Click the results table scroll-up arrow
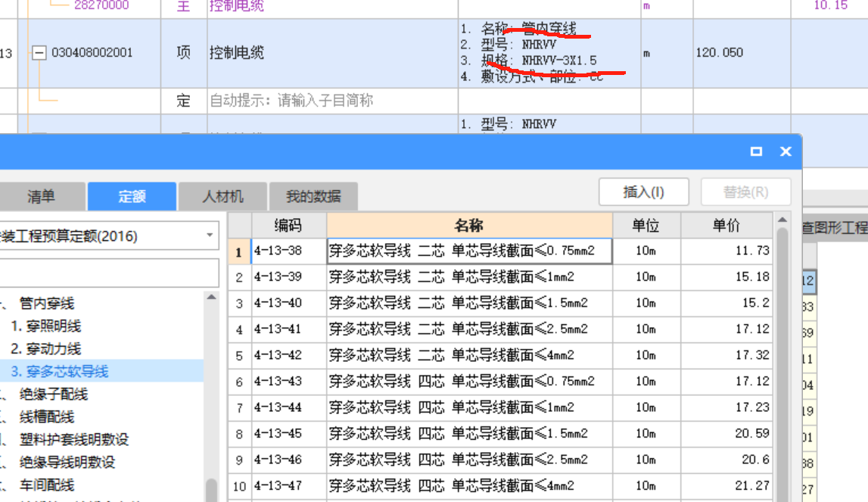 (x=782, y=220)
